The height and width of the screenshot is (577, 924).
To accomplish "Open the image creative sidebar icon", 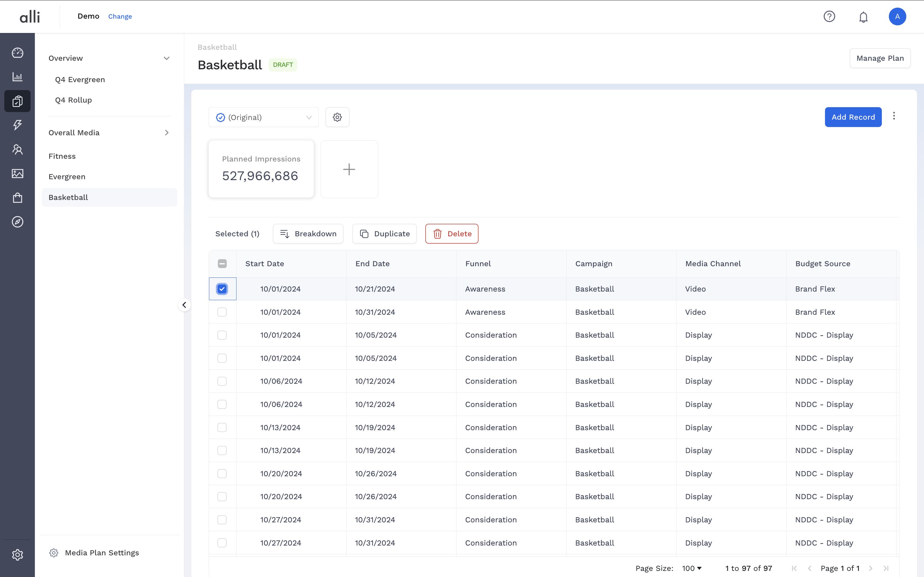I will 17,174.
